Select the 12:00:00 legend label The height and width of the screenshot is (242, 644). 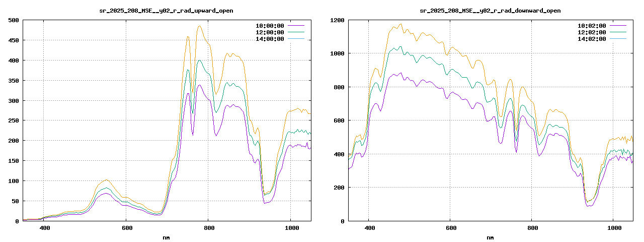tap(270, 32)
